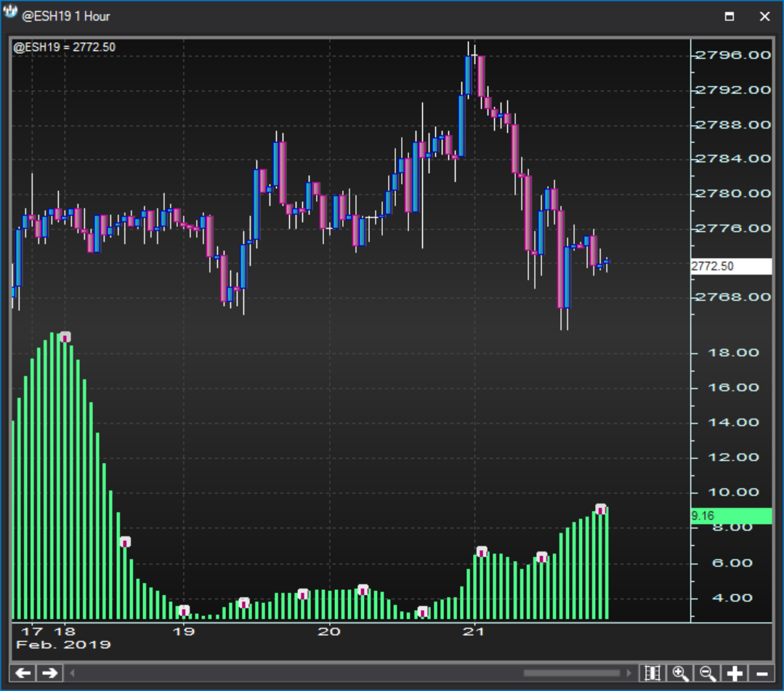Click the 2780.00 price axis label
The height and width of the screenshot is (691, 784).
733,193
